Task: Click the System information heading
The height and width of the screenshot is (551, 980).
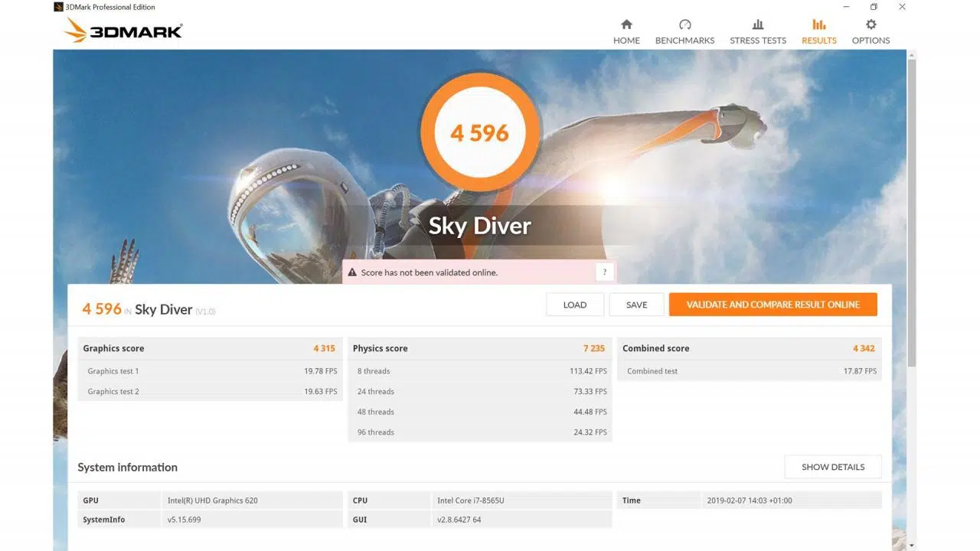Action: click(127, 468)
